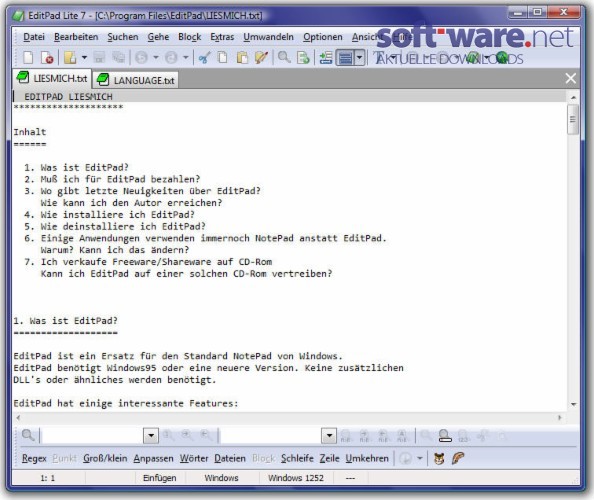
Task: Toggle the Anpassen search option
Action: point(153,458)
